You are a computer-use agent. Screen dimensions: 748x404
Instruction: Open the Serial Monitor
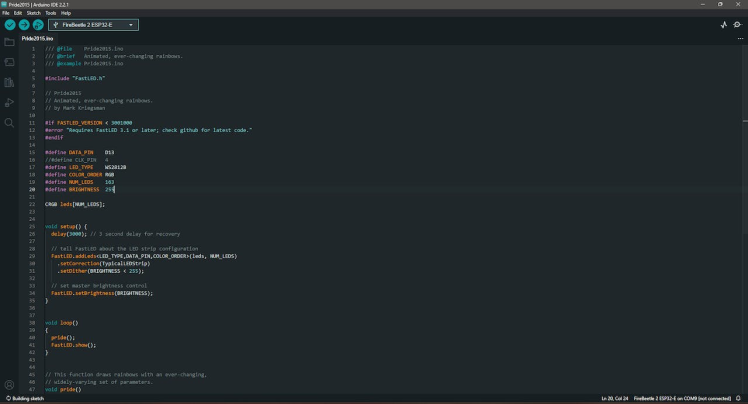pyautogui.click(x=738, y=24)
